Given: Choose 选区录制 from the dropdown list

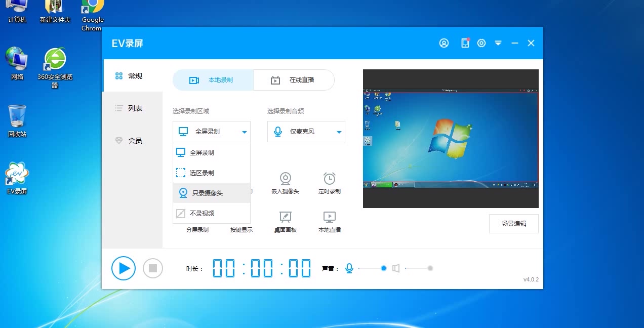Looking at the screenshot, I should (212, 173).
